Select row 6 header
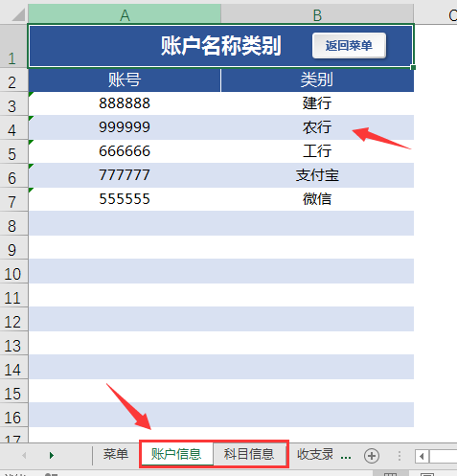Viewport: 457px width, 476px height. 13,176
